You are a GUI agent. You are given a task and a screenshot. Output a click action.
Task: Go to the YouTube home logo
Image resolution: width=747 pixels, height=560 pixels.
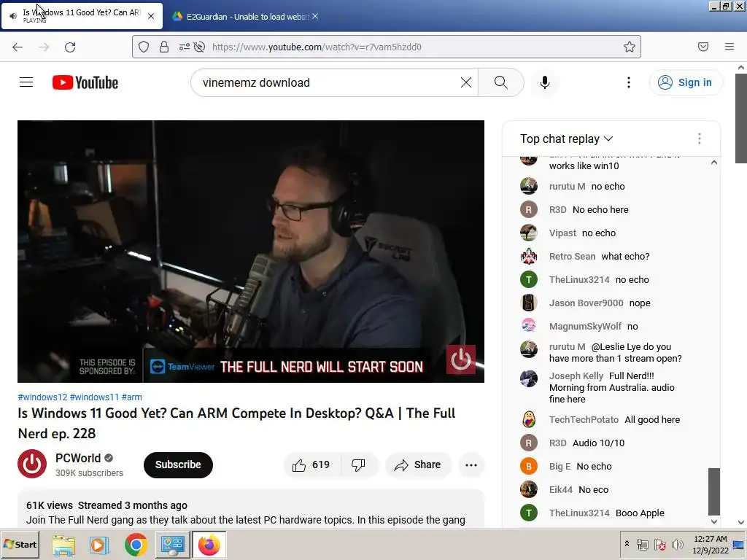coord(85,82)
